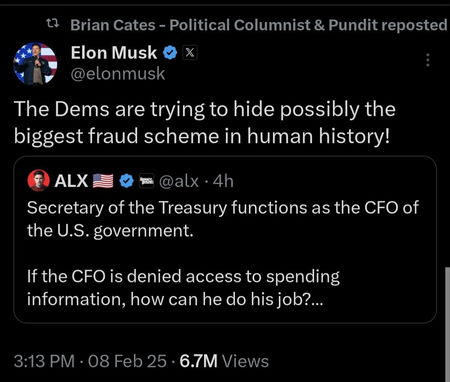Open the @elonmusk handle
Viewport: 450px width, 382px height.
tap(118, 74)
